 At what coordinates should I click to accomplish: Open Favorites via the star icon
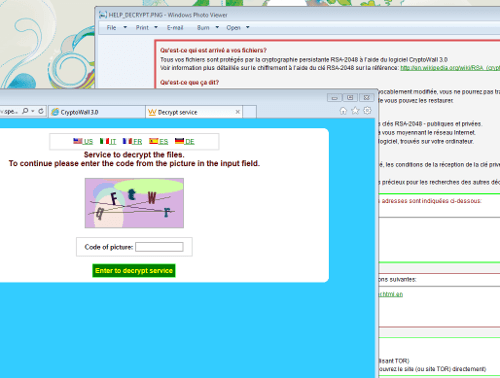pyautogui.click(x=355, y=111)
